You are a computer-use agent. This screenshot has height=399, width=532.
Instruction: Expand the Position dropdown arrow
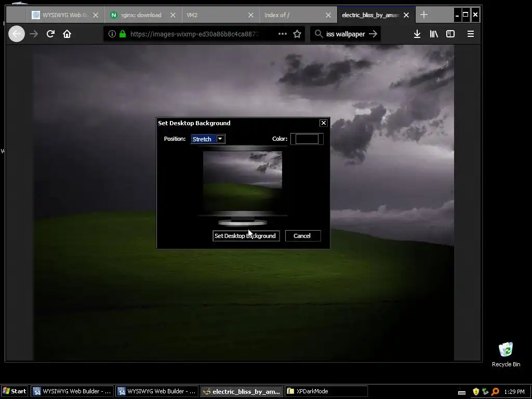point(220,139)
